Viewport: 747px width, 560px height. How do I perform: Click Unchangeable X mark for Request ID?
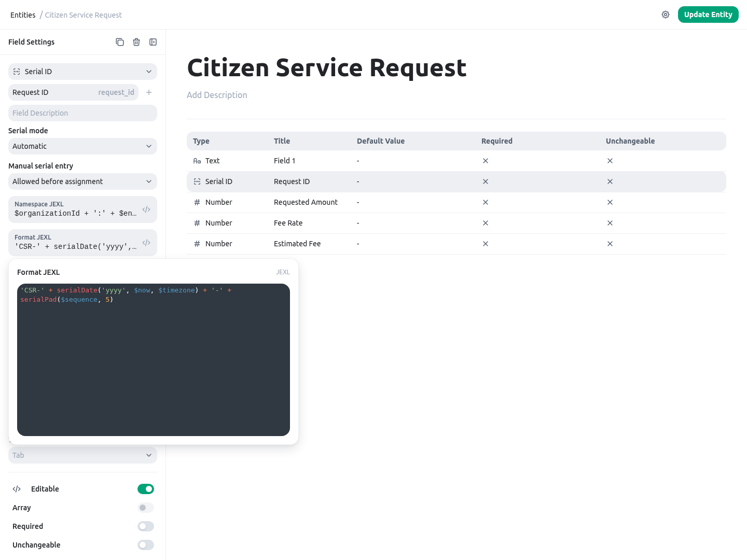tap(610, 181)
